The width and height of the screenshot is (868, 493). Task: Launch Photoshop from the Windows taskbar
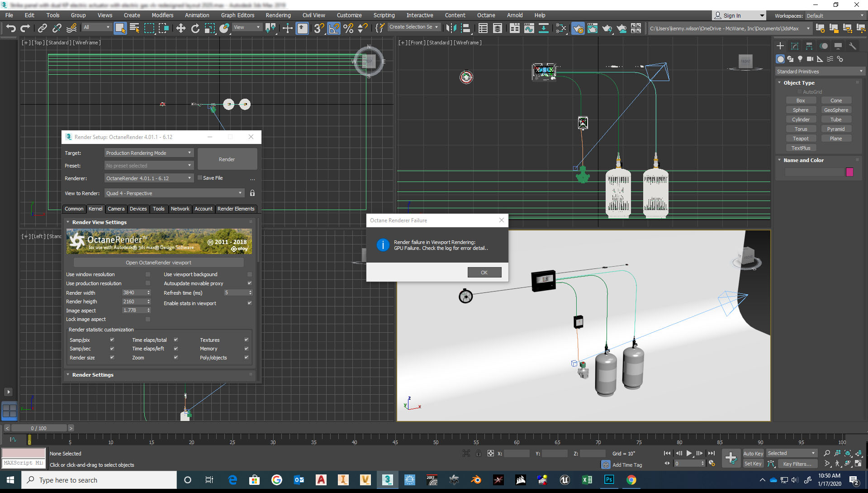click(x=609, y=480)
